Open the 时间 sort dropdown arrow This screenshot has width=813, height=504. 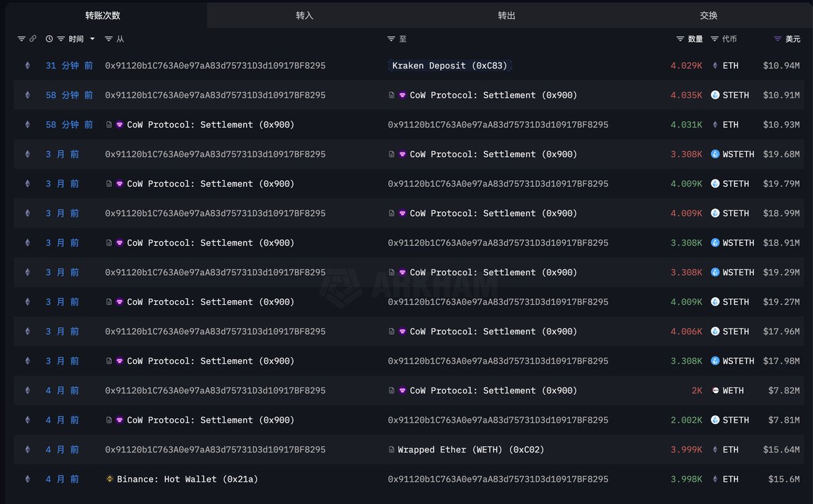click(x=91, y=39)
